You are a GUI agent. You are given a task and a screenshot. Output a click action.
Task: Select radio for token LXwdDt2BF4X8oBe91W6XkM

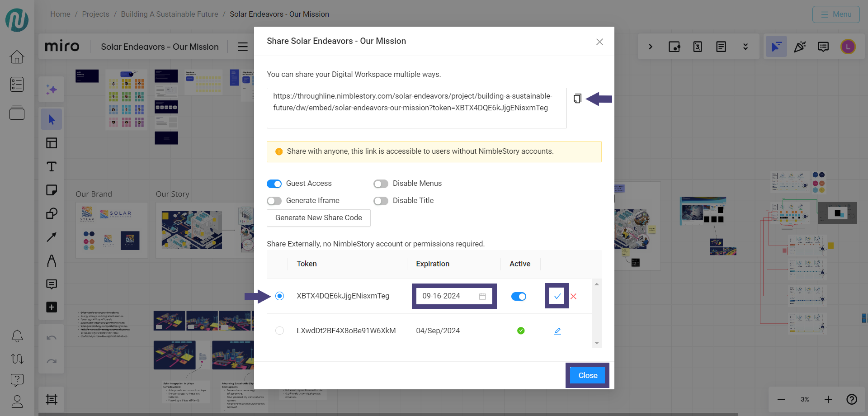pos(280,331)
